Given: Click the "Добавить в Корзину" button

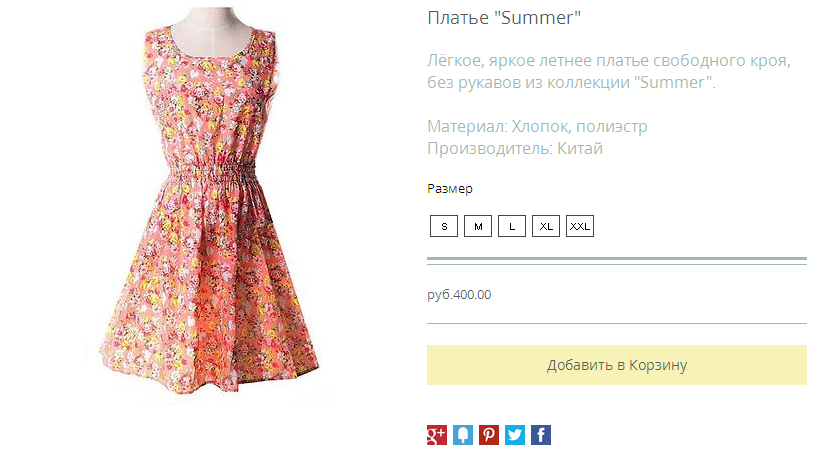Looking at the screenshot, I should pos(616,365).
